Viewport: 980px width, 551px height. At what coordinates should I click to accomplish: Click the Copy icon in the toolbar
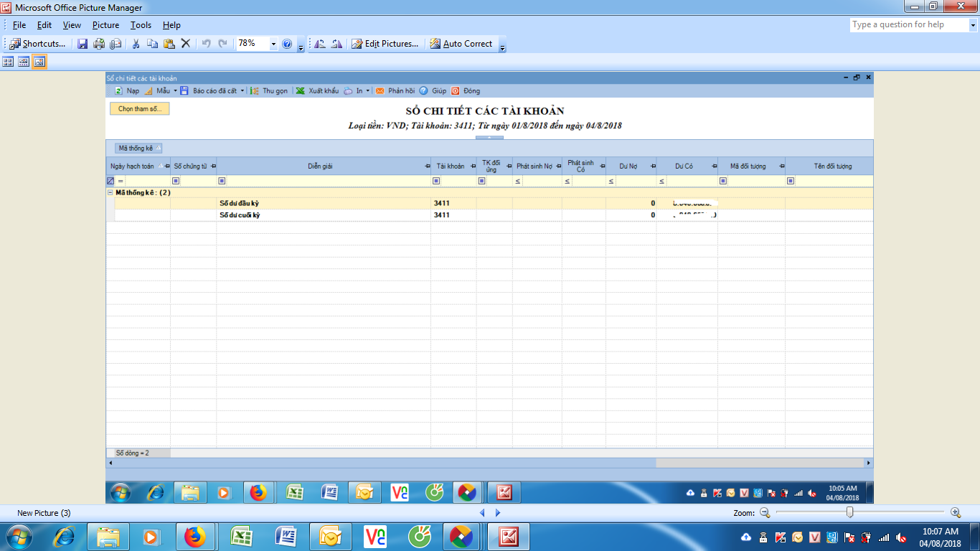[x=152, y=44]
